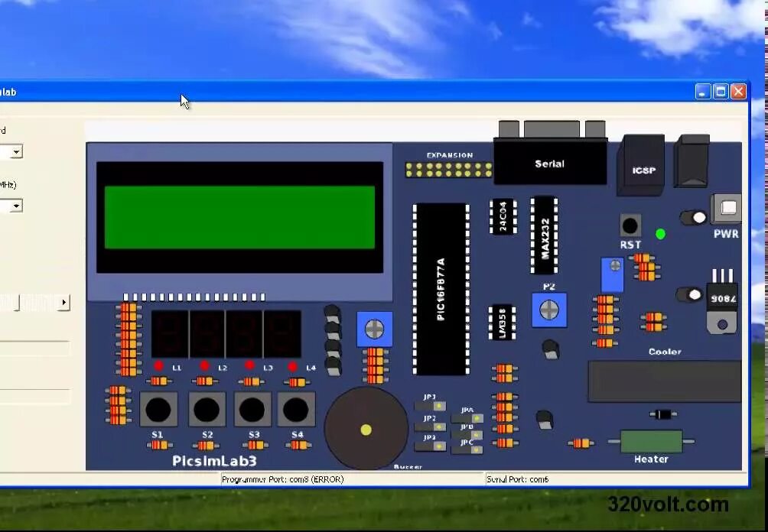Click the scrollbar right arrow in left panel

64,303
